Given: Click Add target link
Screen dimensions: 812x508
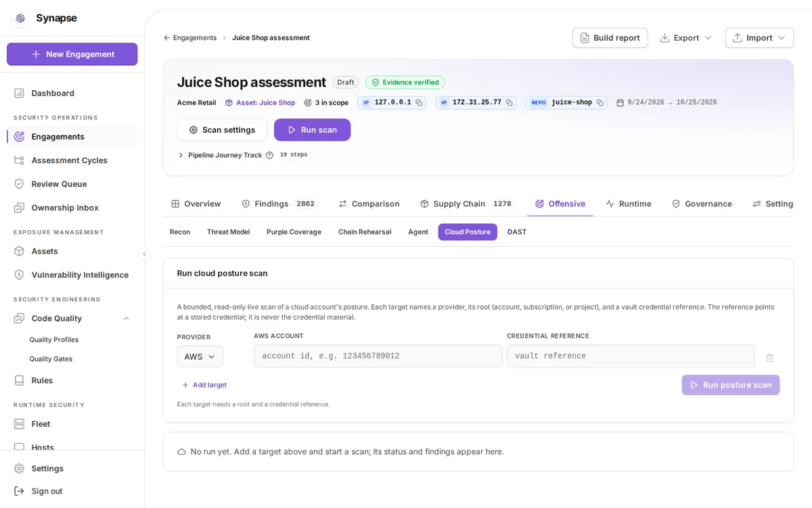Looking at the screenshot, I should click(204, 385).
